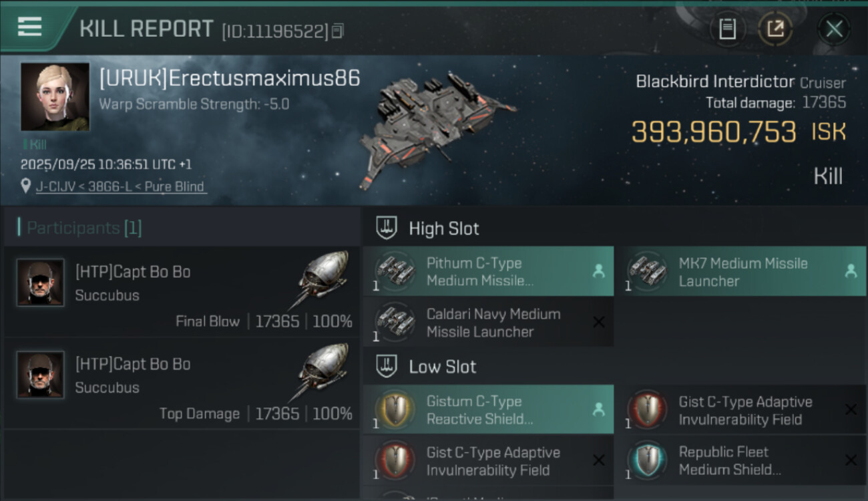Expand the High Slot section header

pos(444,228)
